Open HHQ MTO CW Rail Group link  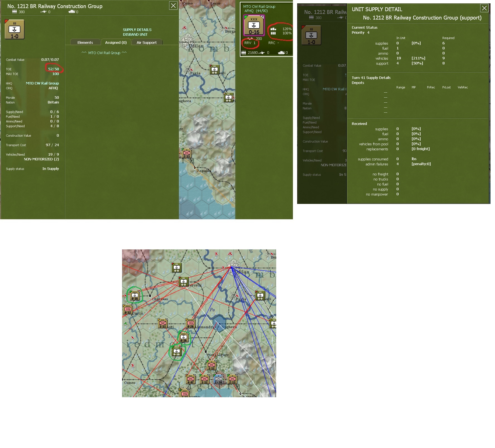click(x=42, y=83)
